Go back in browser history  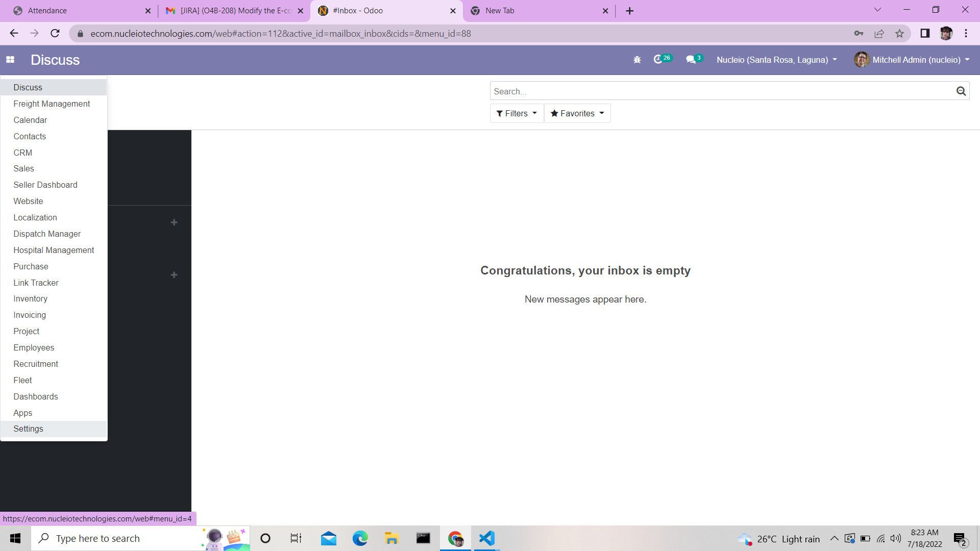14,33
